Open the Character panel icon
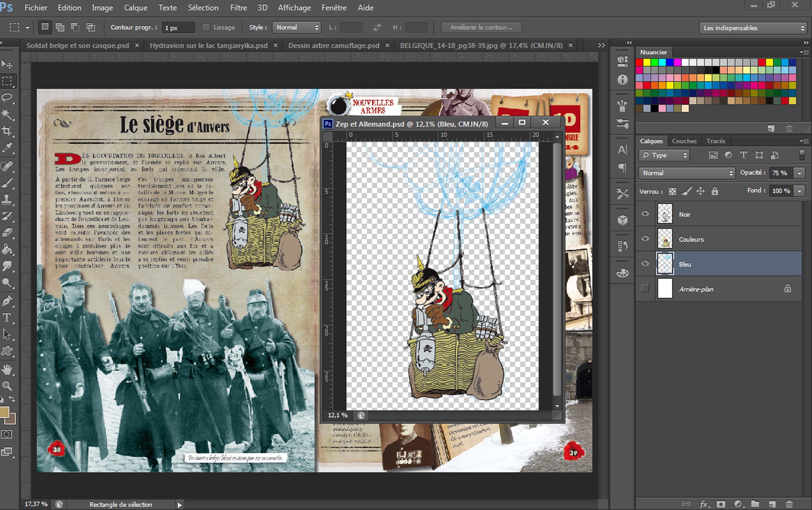Screen dimensions: 812x510 pyautogui.click(x=622, y=149)
